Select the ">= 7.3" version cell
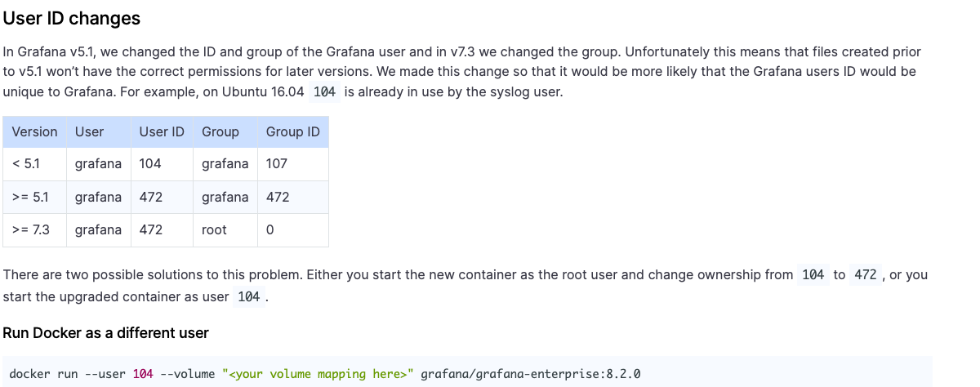Viewport: 980px width, 387px height. [34, 230]
